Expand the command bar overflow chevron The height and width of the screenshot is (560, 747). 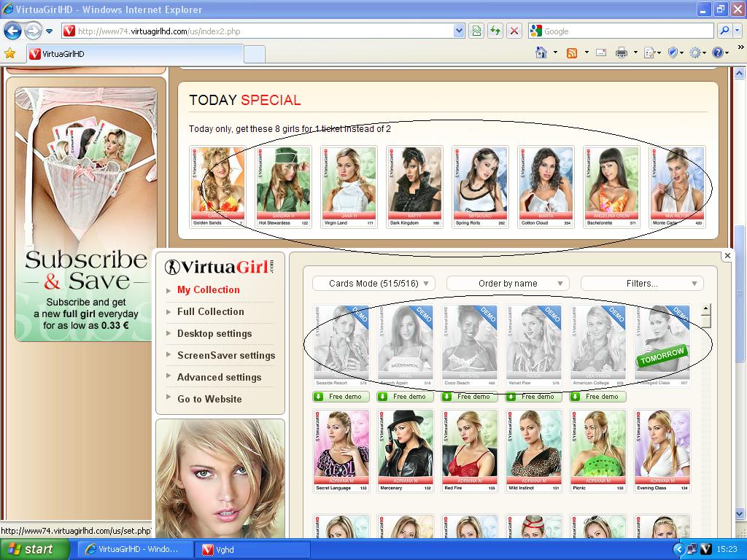pyautogui.click(x=740, y=47)
